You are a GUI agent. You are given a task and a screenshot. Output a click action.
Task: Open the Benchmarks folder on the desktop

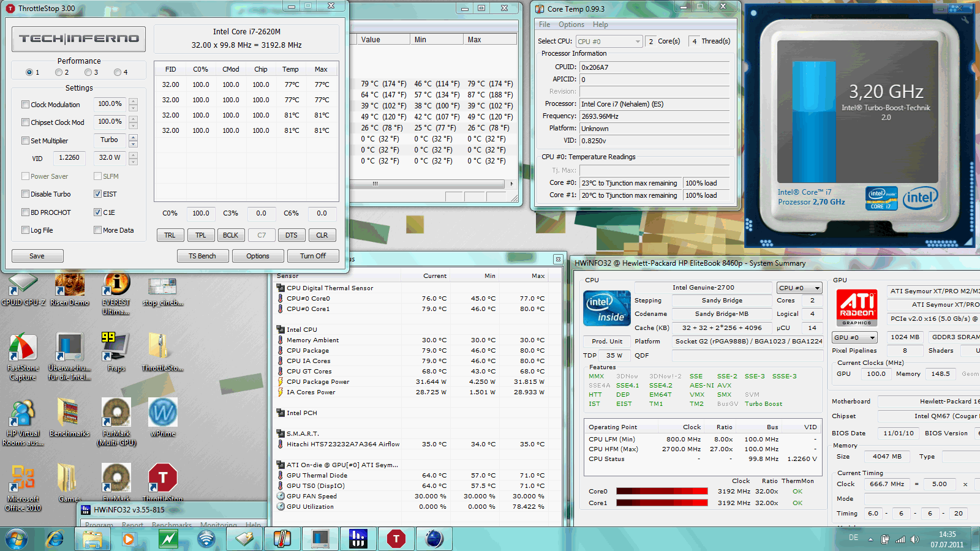click(69, 418)
